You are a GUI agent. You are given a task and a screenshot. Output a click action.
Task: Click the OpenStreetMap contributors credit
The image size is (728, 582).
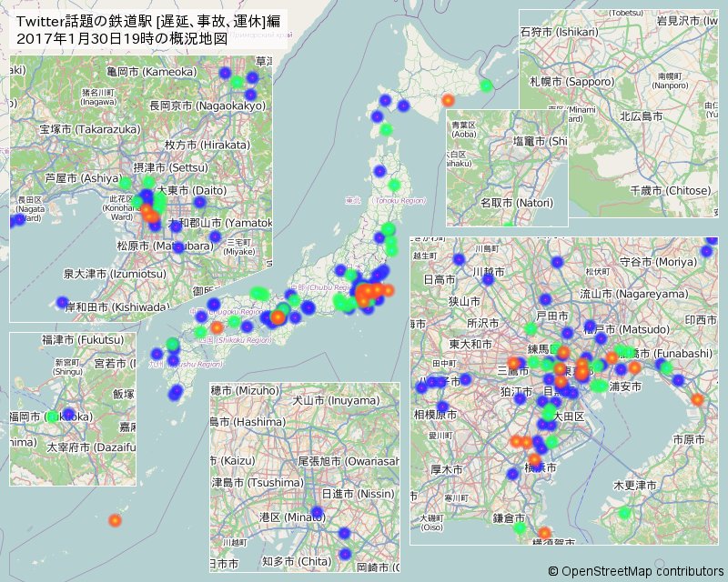click(635, 571)
